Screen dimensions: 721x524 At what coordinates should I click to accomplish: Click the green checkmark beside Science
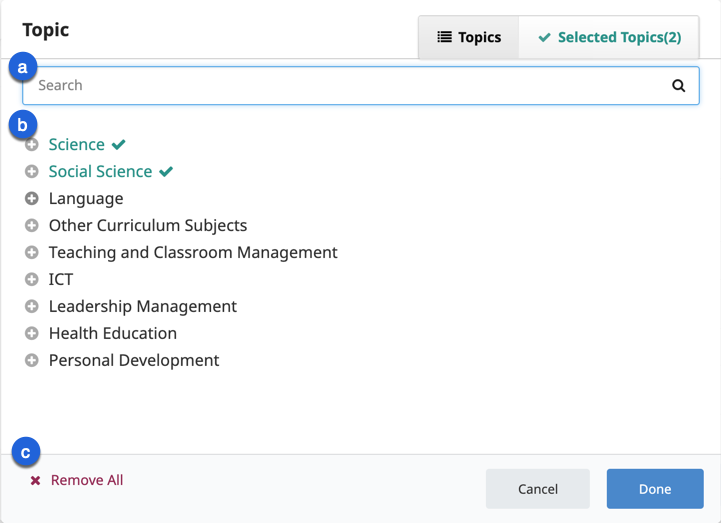[119, 145]
